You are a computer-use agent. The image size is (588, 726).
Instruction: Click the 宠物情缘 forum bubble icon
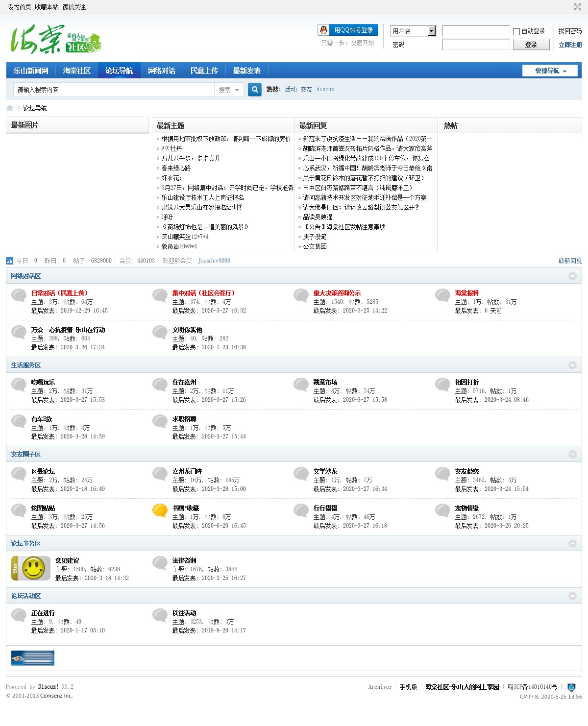pos(443,510)
